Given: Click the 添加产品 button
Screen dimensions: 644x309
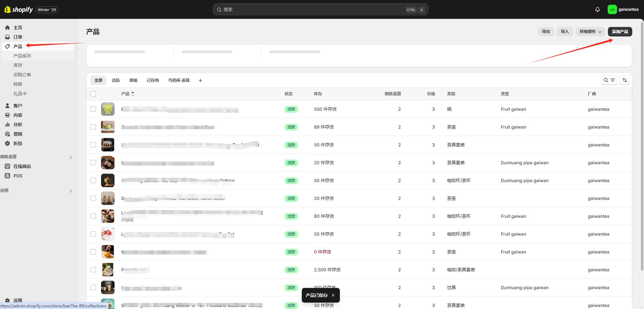Looking at the screenshot, I should coord(620,32).
